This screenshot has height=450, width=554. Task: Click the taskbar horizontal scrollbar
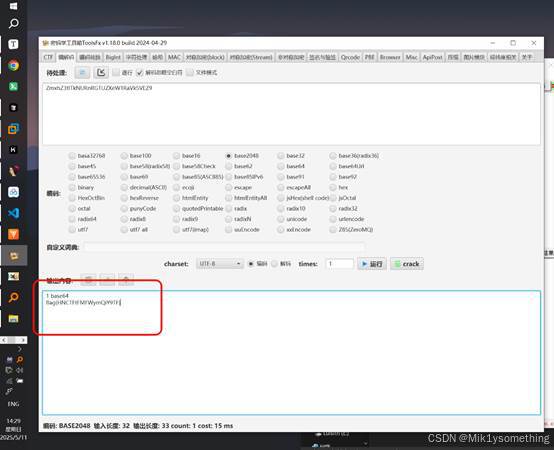pyautogui.click(x=13, y=340)
